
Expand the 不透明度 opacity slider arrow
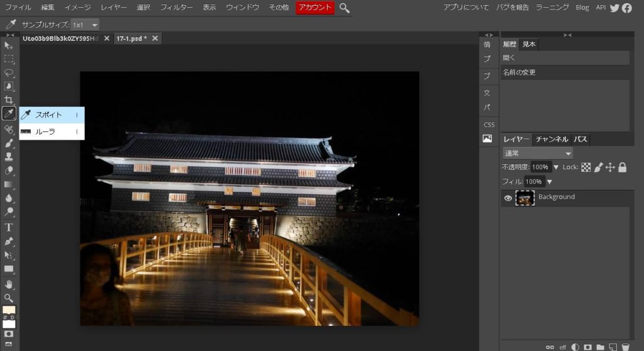point(556,167)
